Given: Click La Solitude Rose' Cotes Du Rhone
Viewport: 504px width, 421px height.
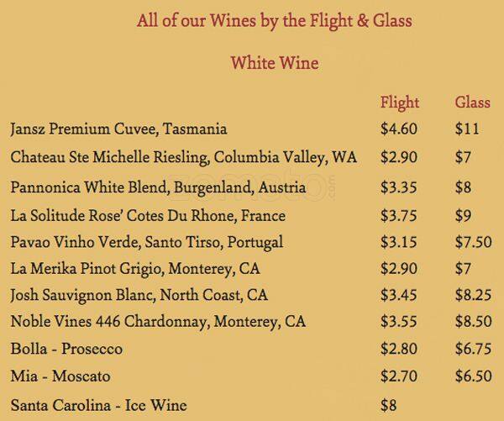Looking at the screenshot, I should [x=148, y=215].
